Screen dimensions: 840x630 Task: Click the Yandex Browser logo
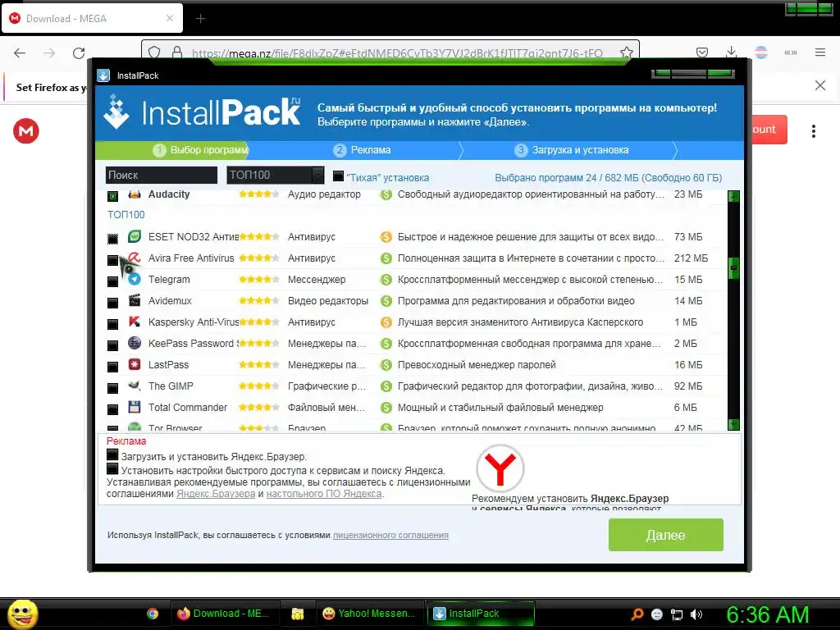[500, 468]
